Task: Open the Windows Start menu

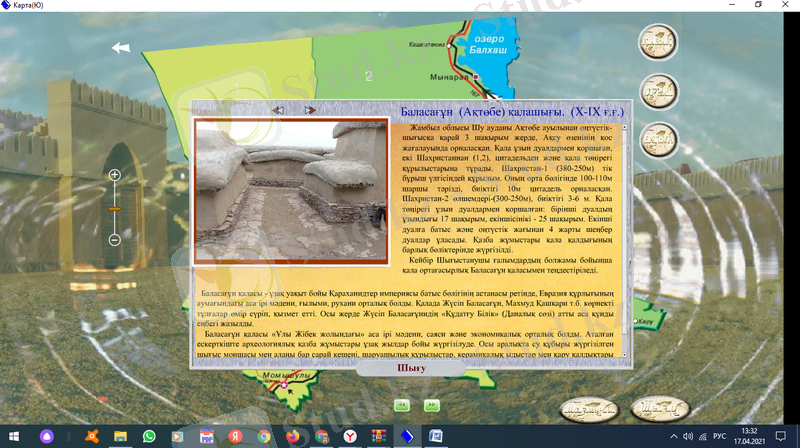Action: click(x=12, y=437)
